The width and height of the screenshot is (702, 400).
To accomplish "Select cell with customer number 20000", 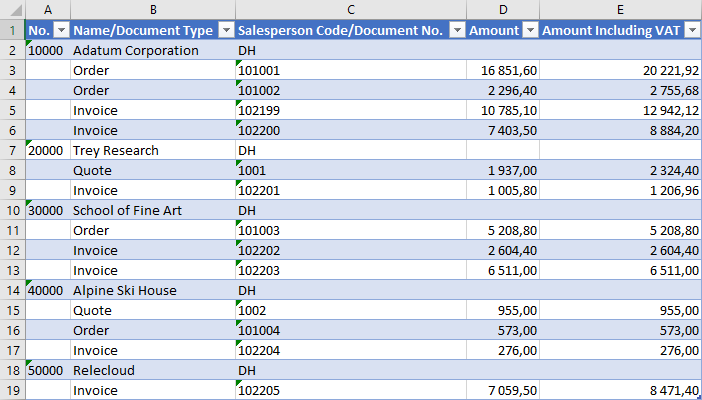I will (48, 151).
